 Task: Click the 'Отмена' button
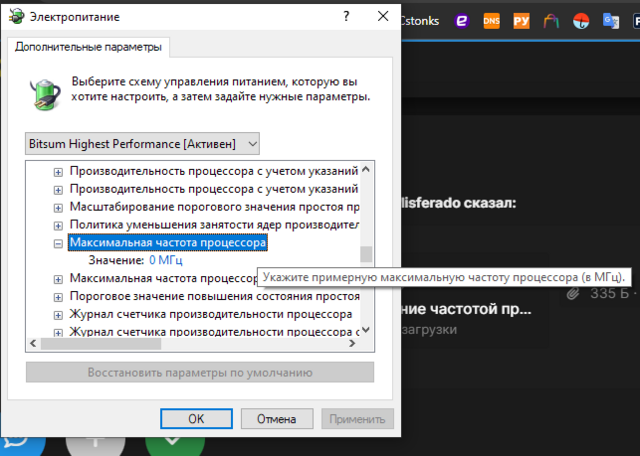(277, 419)
